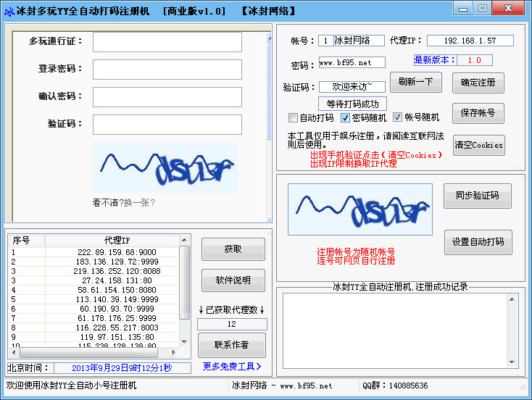The height and width of the screenshot is (400, 532).
Task: Open 软件说明 instructions
Action: [x=233, y=280]
